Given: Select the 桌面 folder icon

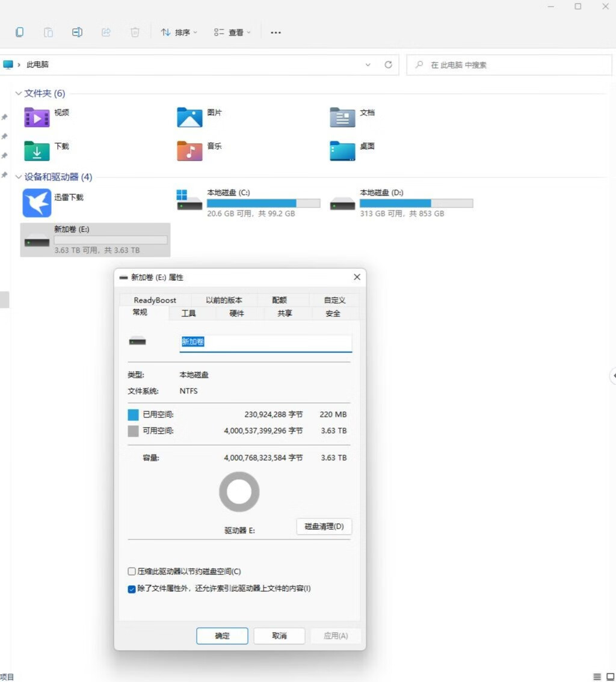Looking at the screenshot, I should 342,151.
